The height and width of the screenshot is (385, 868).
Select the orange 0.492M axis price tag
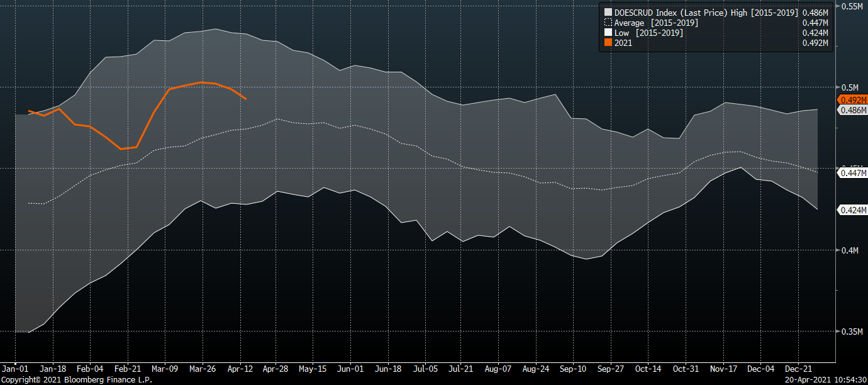(852, 100)
